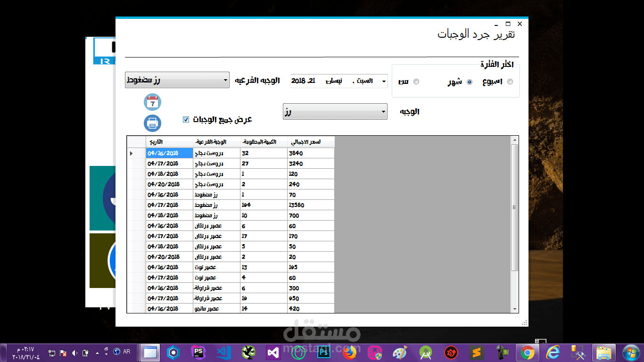Open Internet Explorer from the taskbar

point(553,353)
